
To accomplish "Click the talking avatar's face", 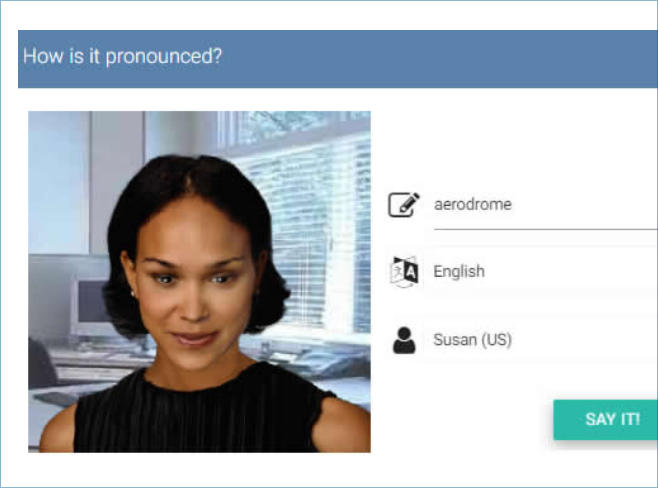I will (195, 285).
